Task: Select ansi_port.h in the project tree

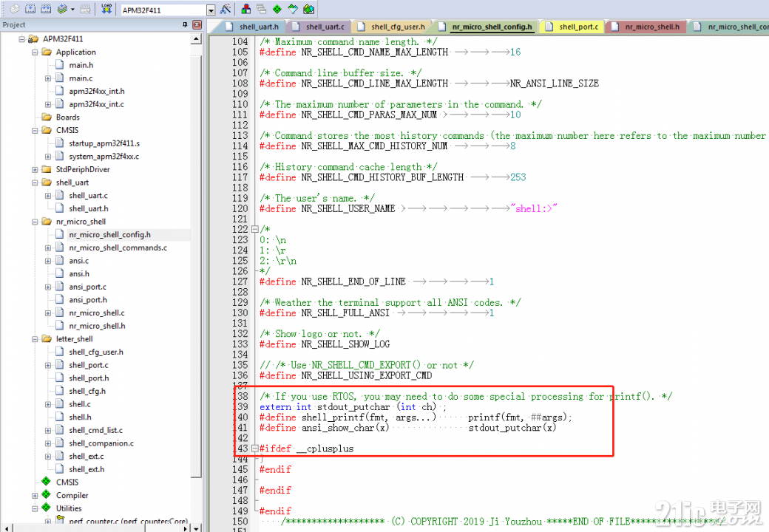Action: click(88, 300)
